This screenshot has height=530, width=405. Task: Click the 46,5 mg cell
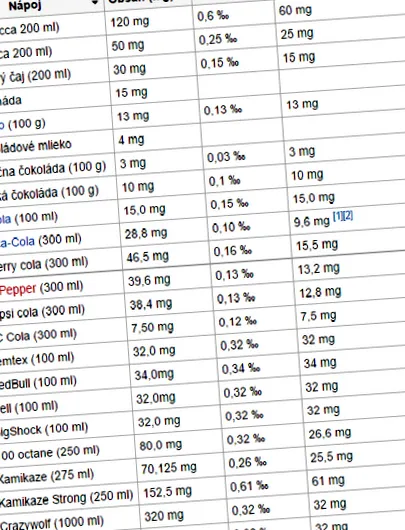165,258
